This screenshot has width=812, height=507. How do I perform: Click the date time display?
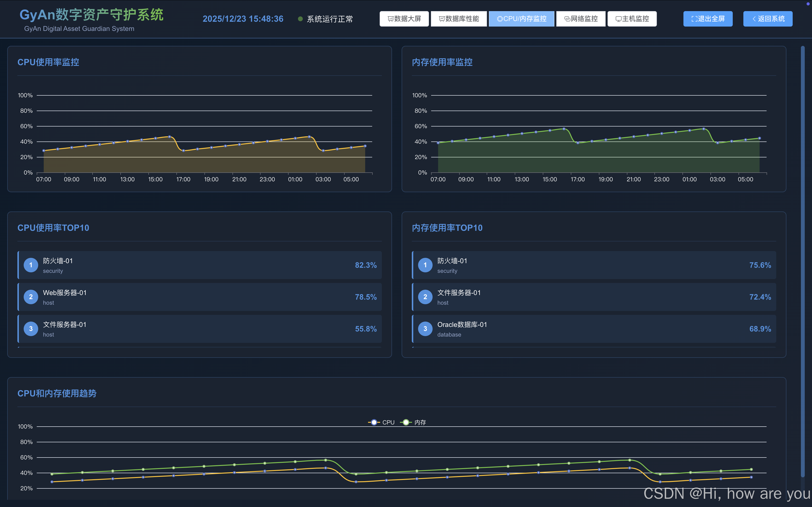tap(243, 19)
